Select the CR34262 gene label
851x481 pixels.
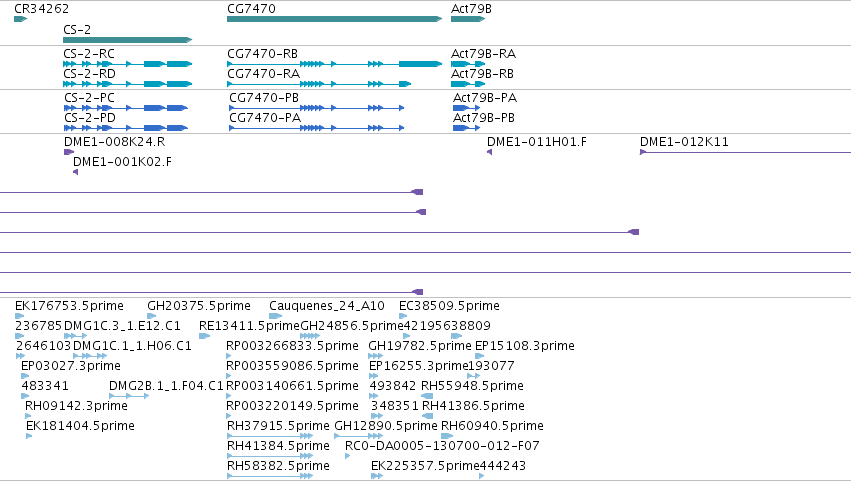(x=41, y=9)
